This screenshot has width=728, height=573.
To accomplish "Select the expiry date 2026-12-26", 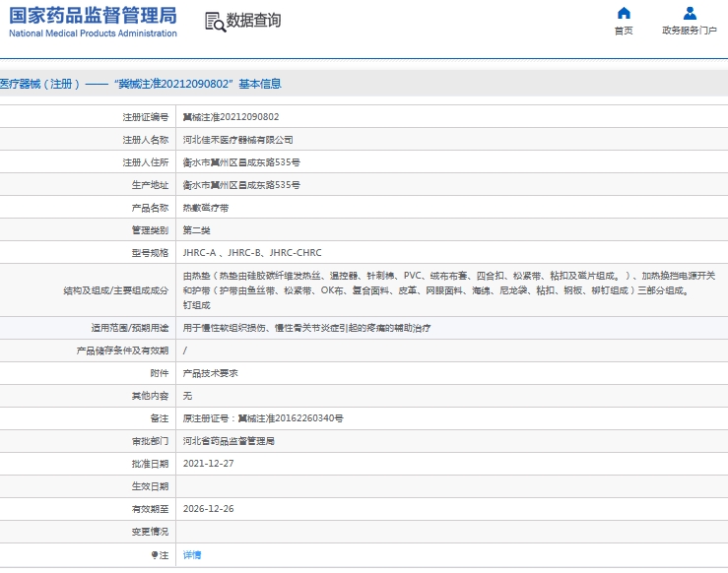I will [x=209, y=509].
